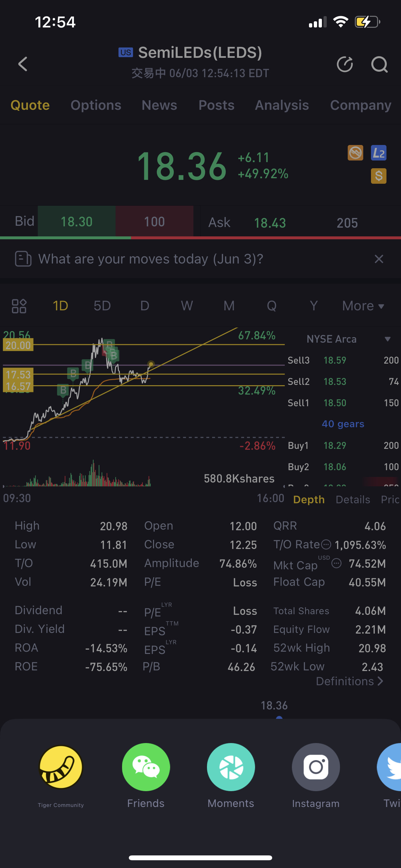Image resolution: width=401 pixels, height=868 pixels.
Task: Switch to the Details panel tab
Action: (353, 499)
